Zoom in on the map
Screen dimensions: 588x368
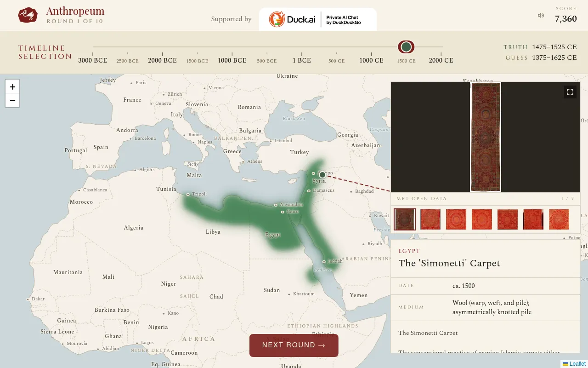pos(12,86)
